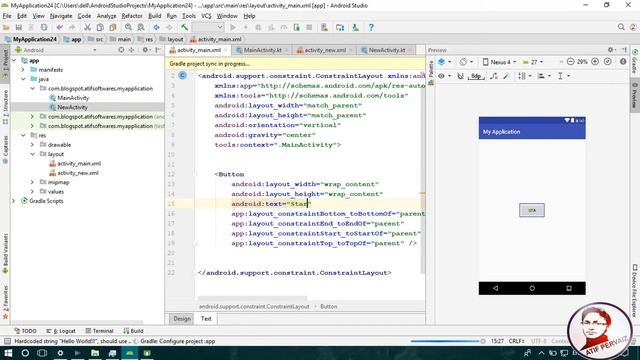Viewport: 640px width, 360px height.
Task: Click the Search Everywhere magnifier icon
Action: point(621,27)
